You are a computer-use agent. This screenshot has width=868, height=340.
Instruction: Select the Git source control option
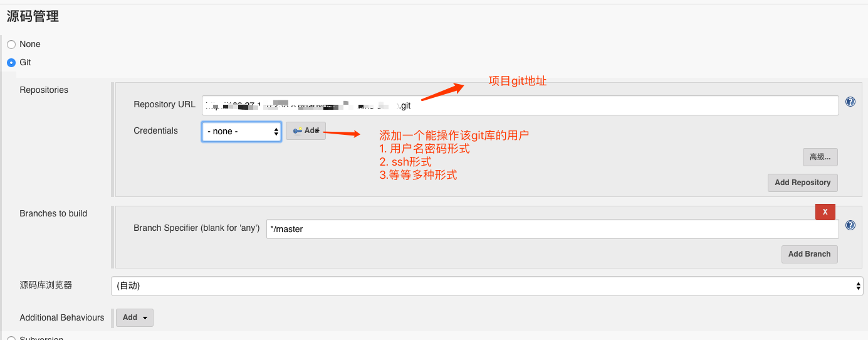coord(11,63)
